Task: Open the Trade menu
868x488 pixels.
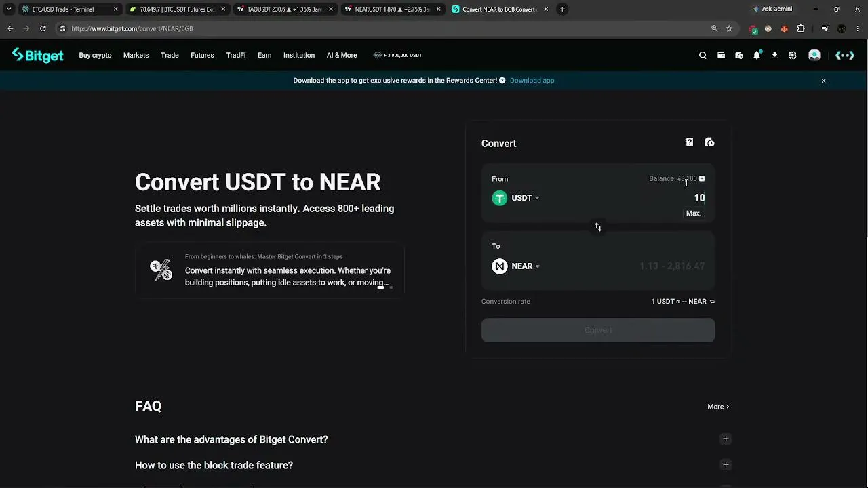Action: pos(170,56)
